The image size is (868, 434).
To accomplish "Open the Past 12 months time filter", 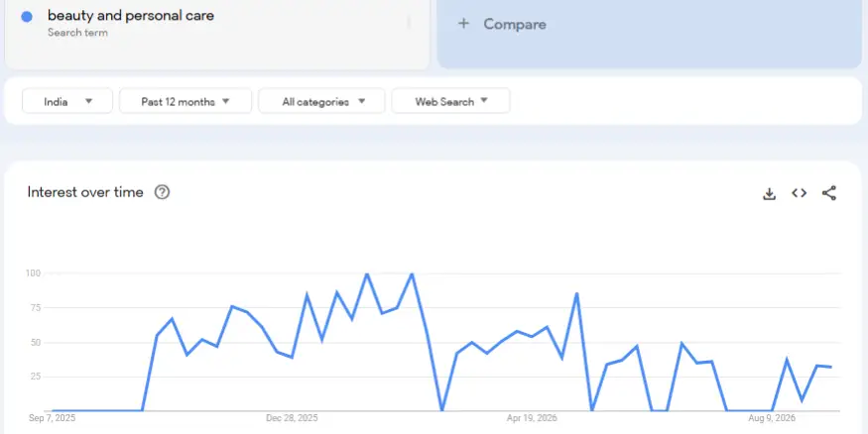I will pyautogui.click(x=186, y=101).
